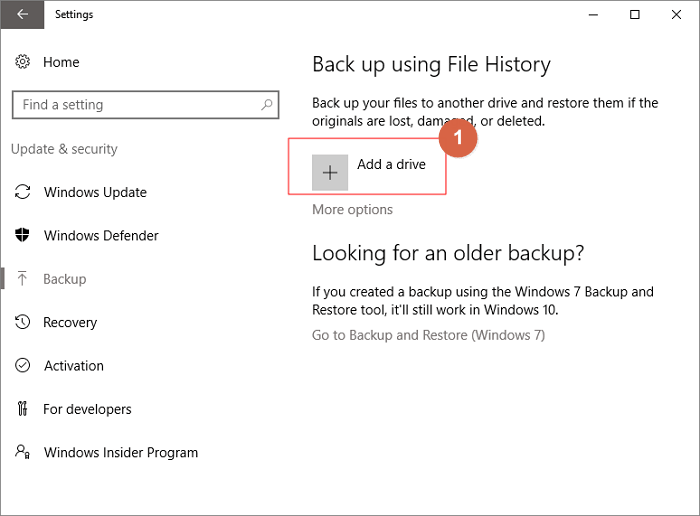Go to Windows Defender settings
This screenshot has height=516, width=700.
pyautogui.click(x=101, y=236)
